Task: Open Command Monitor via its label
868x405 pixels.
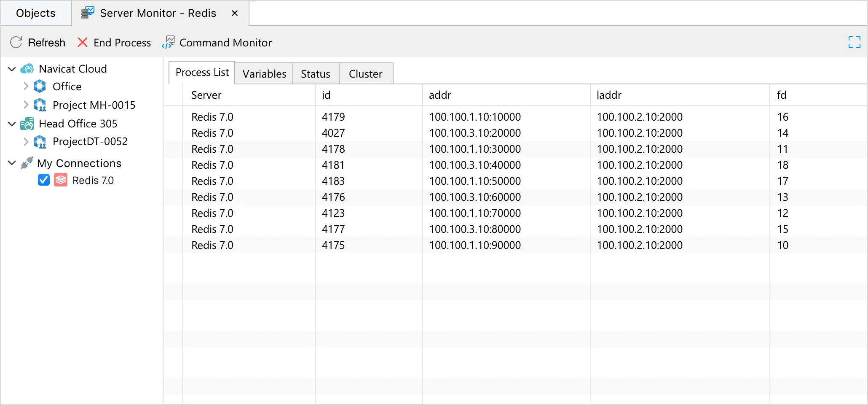Action: point(225,43)
